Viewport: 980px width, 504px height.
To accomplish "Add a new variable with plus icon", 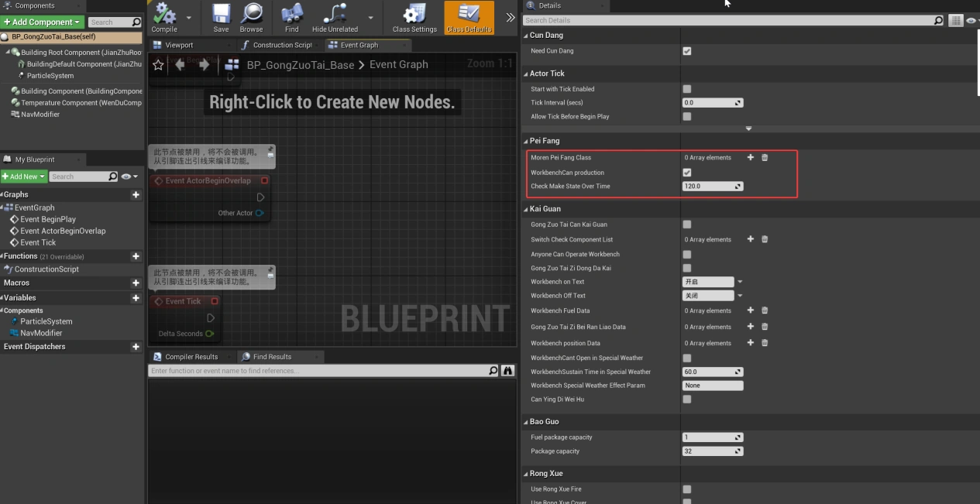I will [136, 298].
